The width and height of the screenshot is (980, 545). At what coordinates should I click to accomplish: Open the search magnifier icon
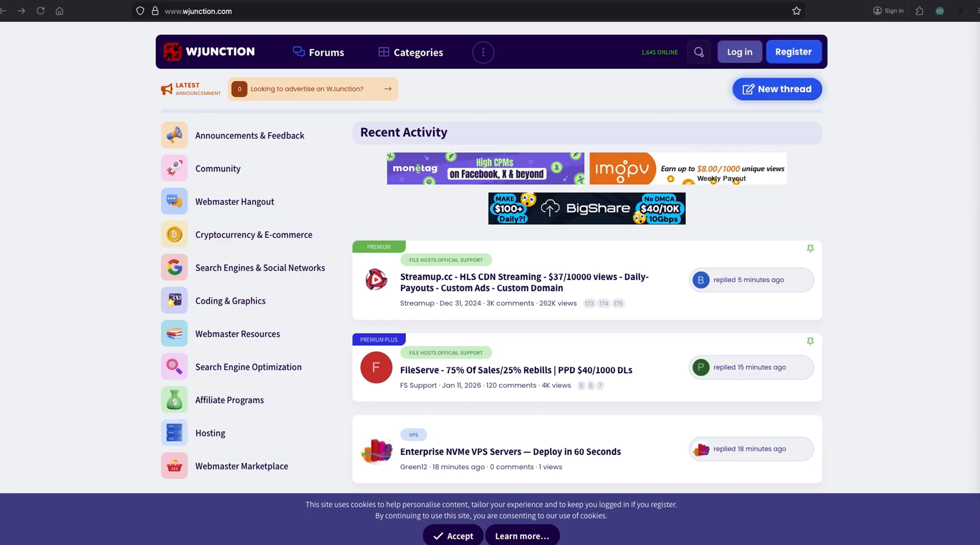click(699, 52)
